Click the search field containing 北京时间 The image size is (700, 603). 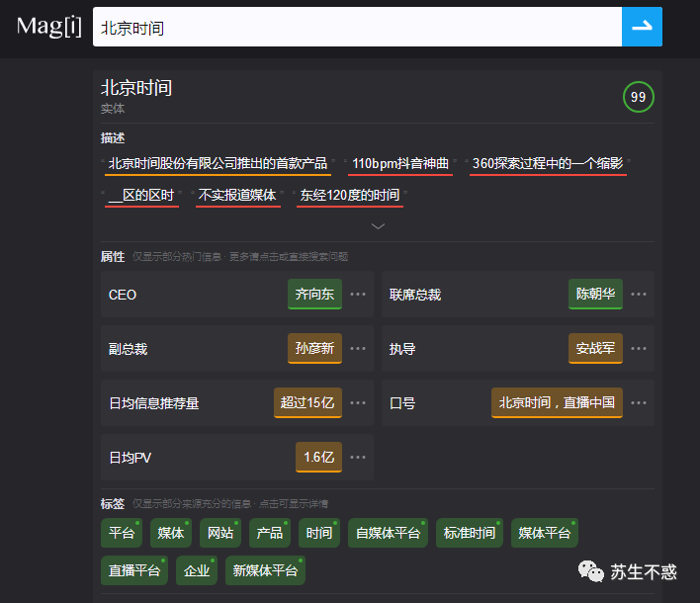coord(357,27)
